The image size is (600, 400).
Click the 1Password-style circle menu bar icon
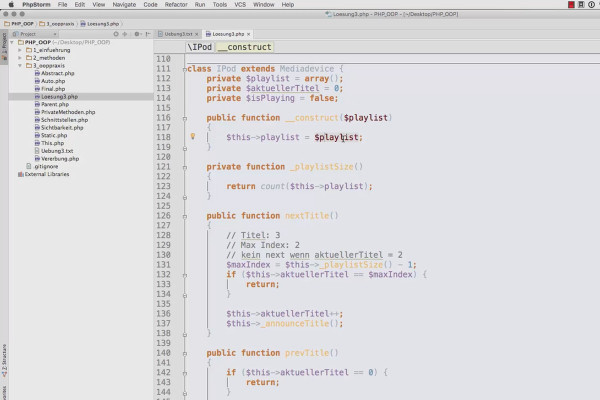click(x=590, y=5)
